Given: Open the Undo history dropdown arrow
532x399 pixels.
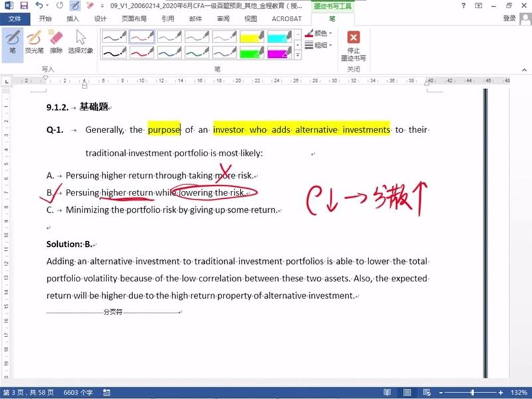Looking at the screenshot, I should pyautogui.click(x=47, y=5).
